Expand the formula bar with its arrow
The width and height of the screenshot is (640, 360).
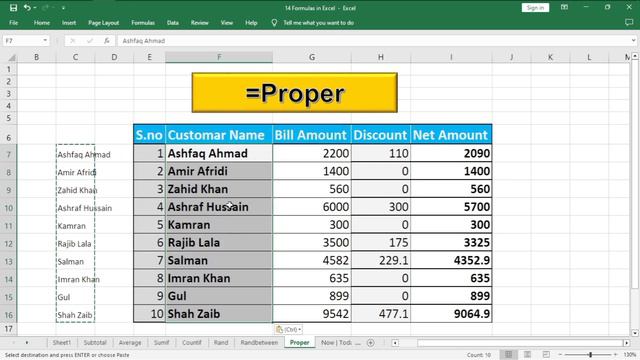point(633,41)
